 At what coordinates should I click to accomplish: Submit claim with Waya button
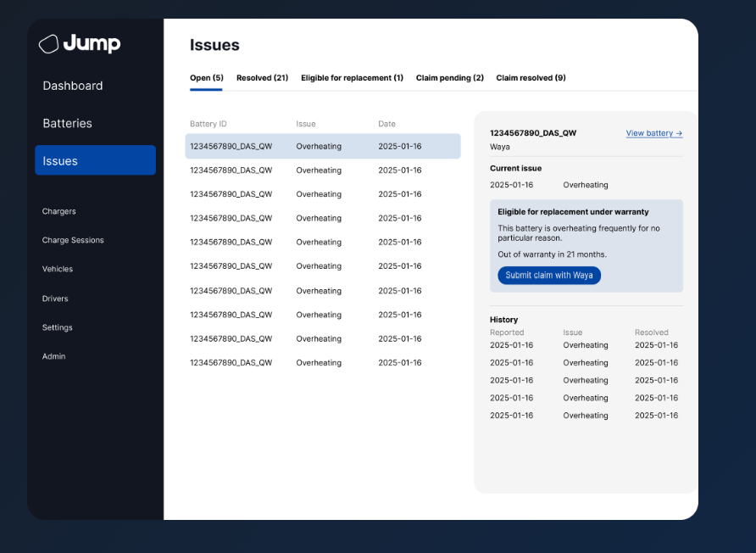point(549,276)
